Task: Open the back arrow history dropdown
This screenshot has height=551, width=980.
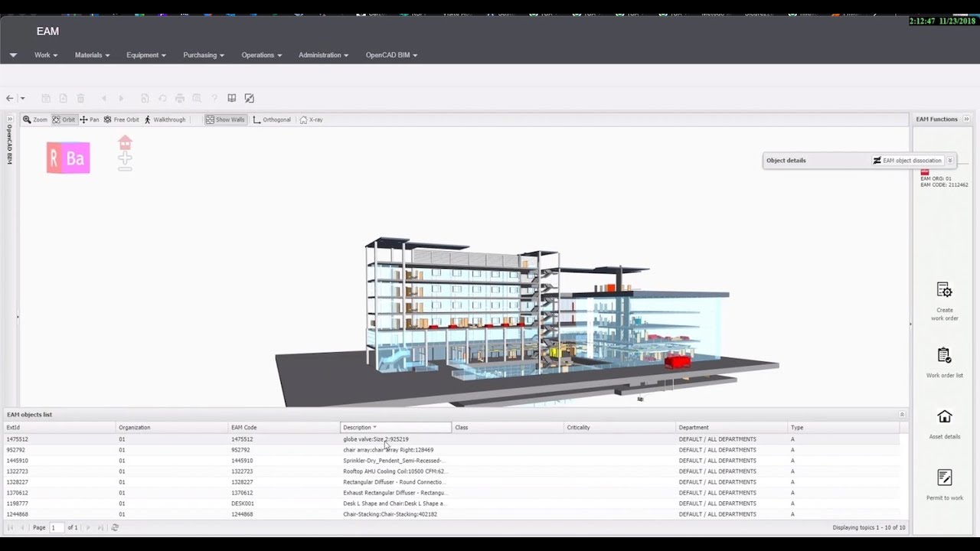Action: tap(22, 98)
